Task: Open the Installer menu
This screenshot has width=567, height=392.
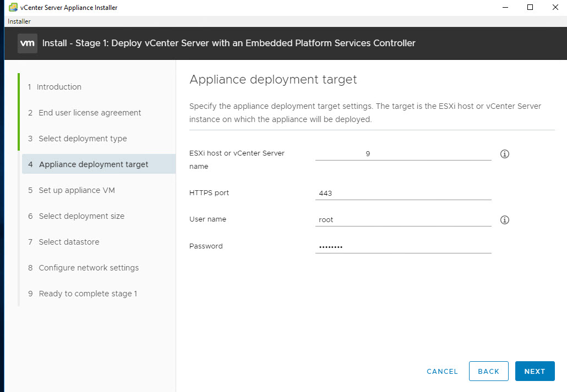Action: 19,21
